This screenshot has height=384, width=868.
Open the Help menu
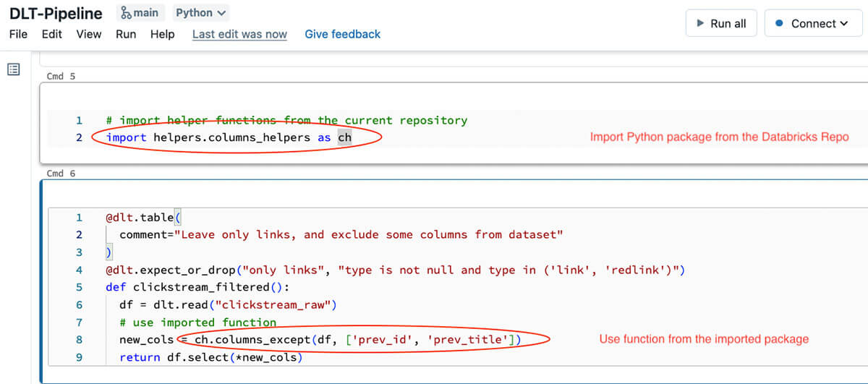coord(162,34)
